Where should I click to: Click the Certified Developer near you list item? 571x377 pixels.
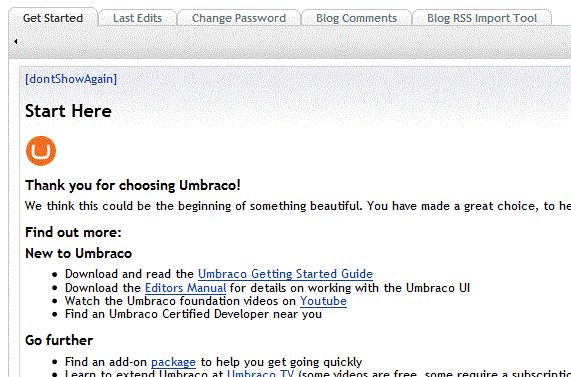(x=193, y=314)
